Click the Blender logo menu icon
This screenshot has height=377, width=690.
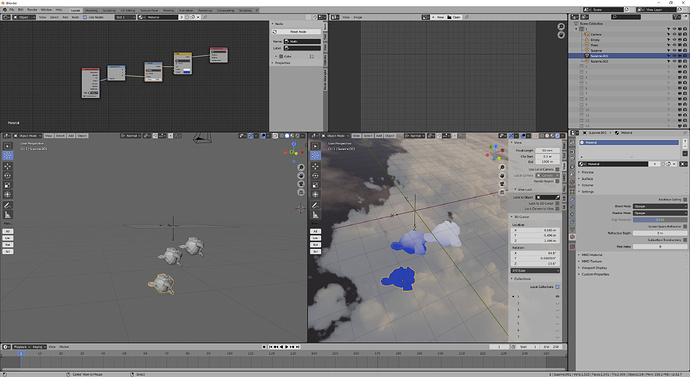(4, 9)
